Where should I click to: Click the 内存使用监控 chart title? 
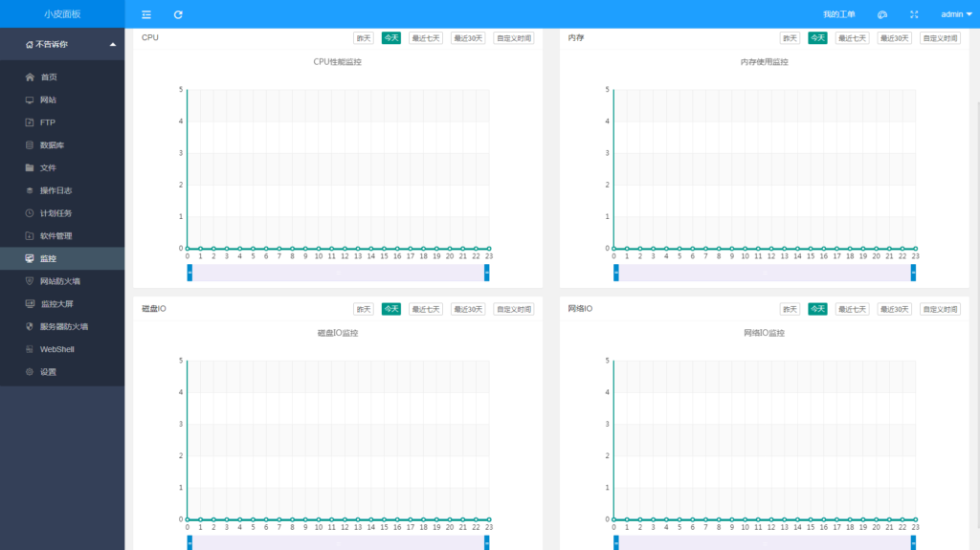pos(764,62)
